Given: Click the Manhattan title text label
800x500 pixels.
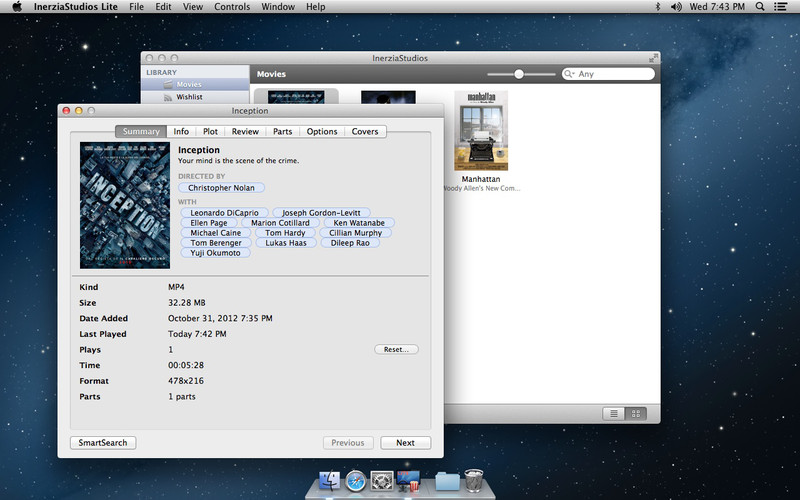Looking at the screenshot, I should pos(481,179).
